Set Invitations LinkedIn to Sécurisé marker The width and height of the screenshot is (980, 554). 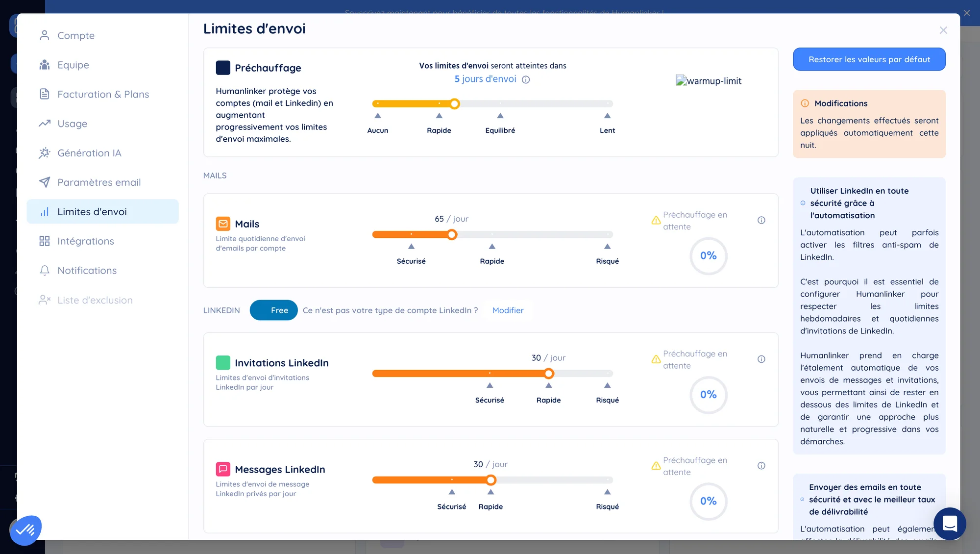490,386
